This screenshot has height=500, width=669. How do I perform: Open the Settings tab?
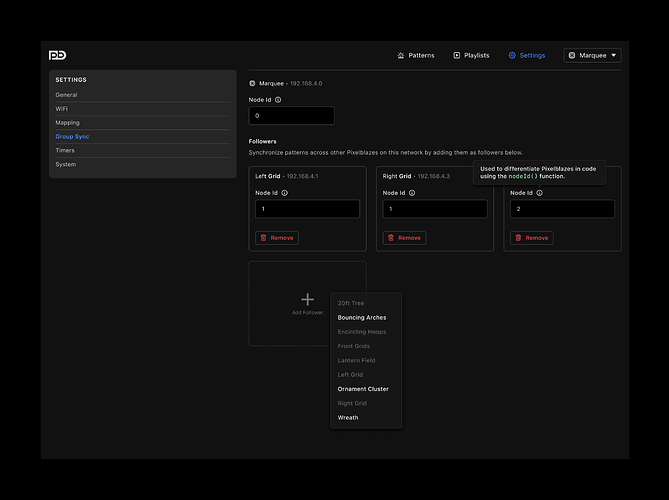(526, 55)
